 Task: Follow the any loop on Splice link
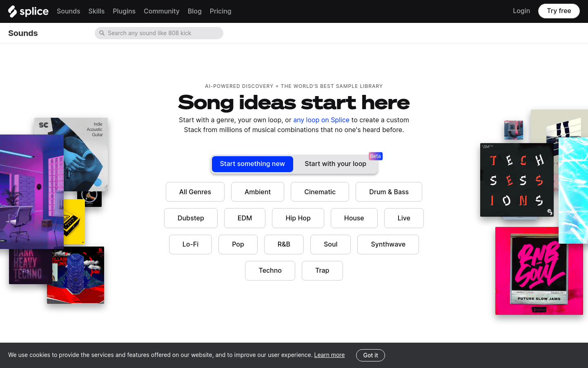click(x=321, y=120)
